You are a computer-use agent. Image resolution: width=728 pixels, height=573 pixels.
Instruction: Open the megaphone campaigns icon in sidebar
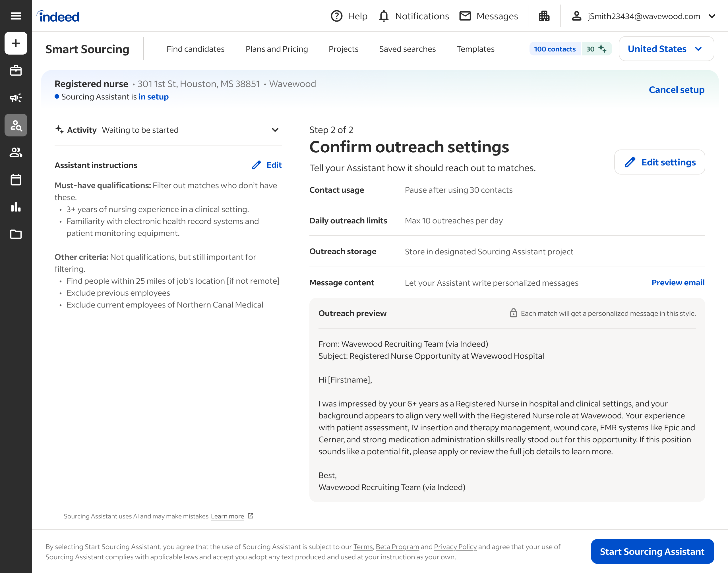[x=16, y=97]
